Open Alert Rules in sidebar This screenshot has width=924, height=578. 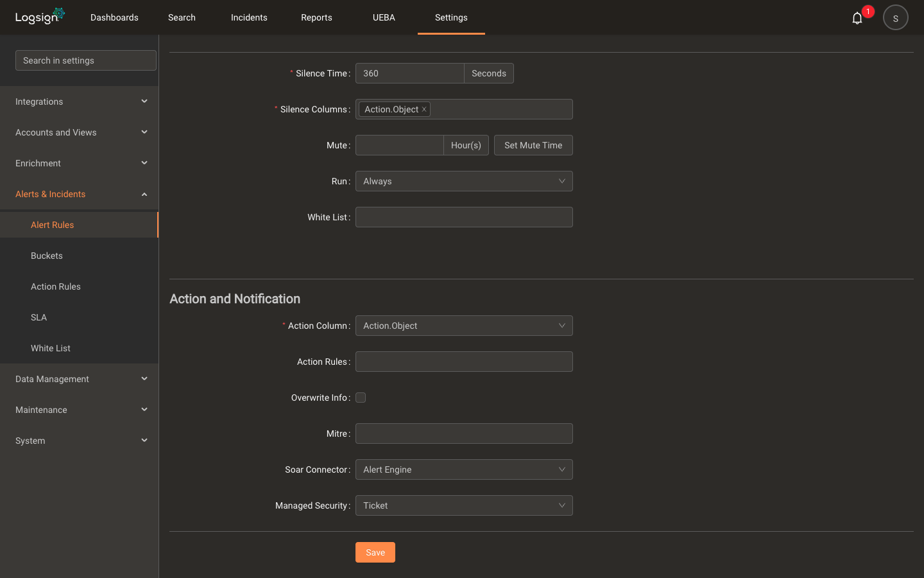[x=79, y=225]
